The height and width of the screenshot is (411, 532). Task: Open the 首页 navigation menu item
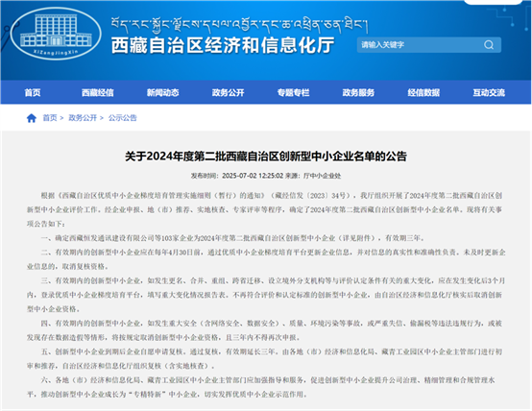33,92
